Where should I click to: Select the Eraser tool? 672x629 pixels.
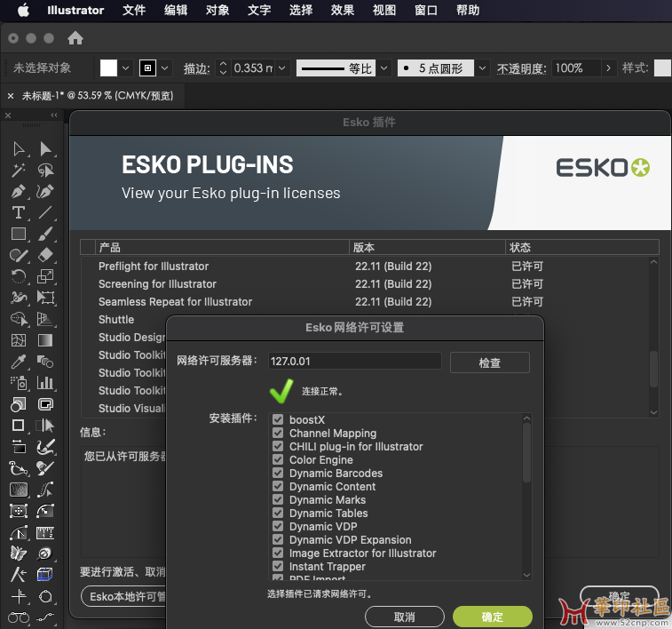click(45, 255)
